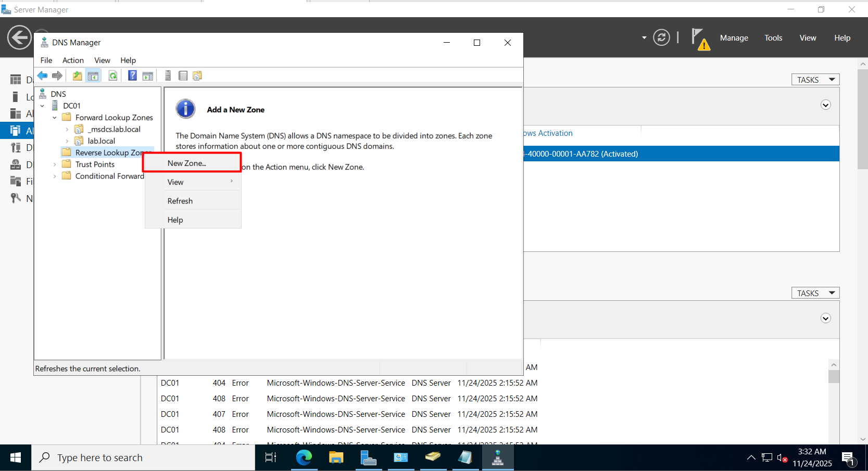
Task: Collapse the Forward Lookup Zones node
Action: pyautogui.click(x=55, y=118)
